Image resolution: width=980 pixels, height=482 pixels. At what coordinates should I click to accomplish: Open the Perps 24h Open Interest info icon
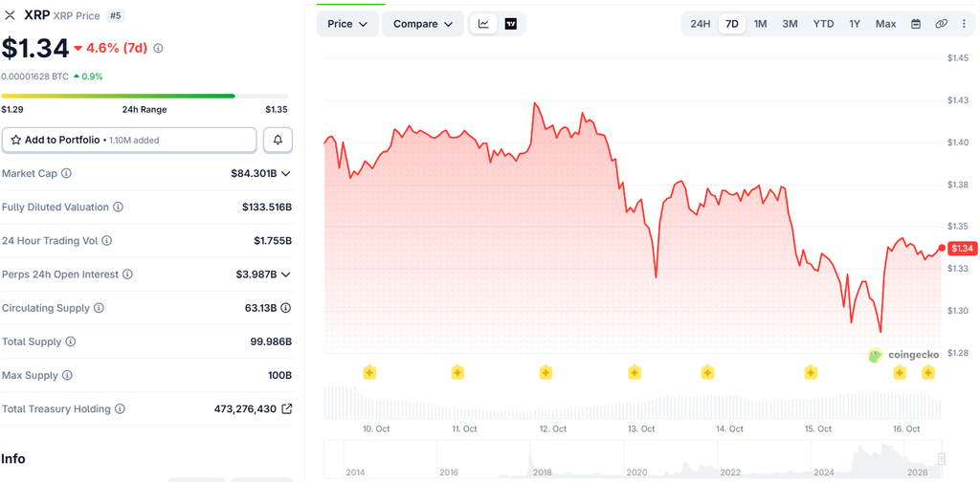pyautogui.click(x=128, y=274)
